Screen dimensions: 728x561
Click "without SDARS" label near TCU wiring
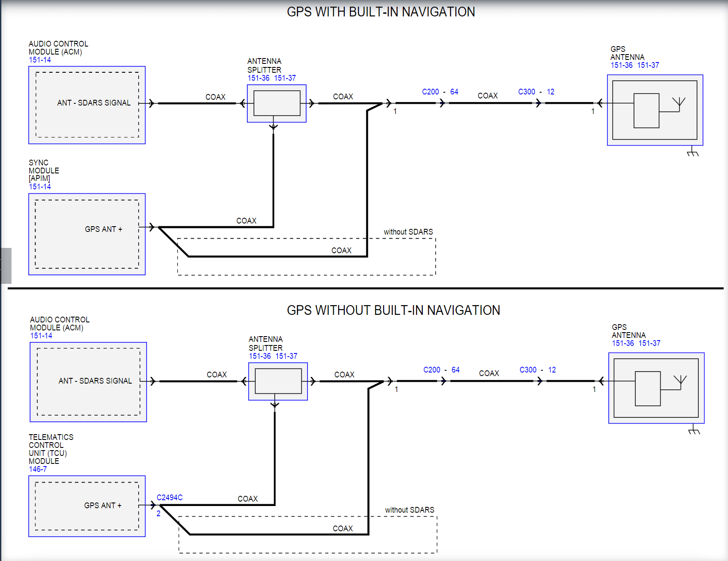[x=409, y=510]
